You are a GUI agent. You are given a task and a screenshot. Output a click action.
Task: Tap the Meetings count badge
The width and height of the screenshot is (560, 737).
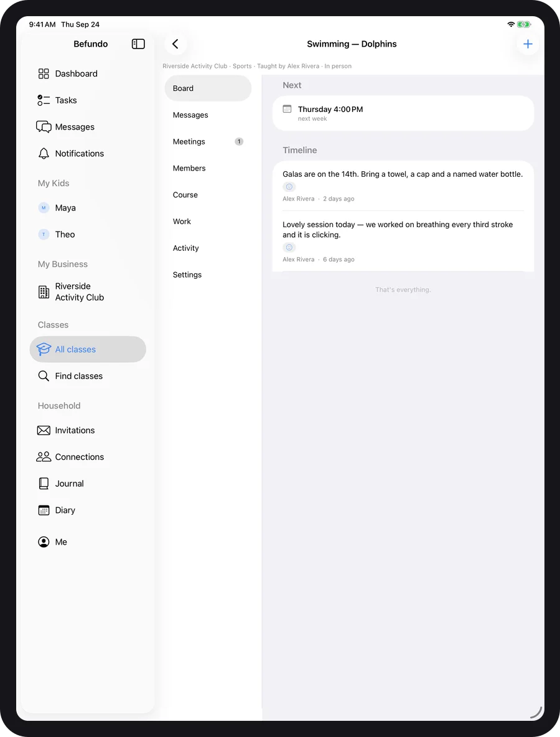239,141
